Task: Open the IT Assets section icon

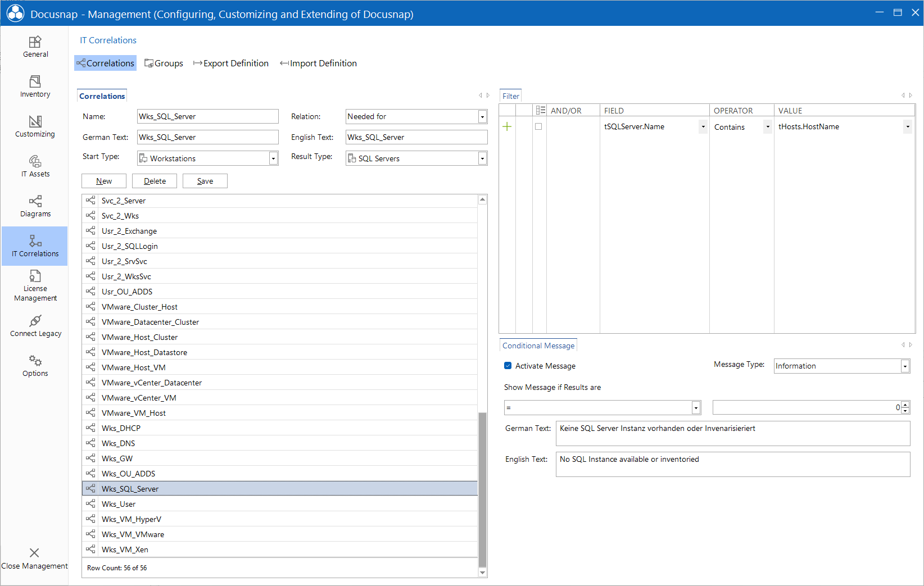Action: [35, 162]
